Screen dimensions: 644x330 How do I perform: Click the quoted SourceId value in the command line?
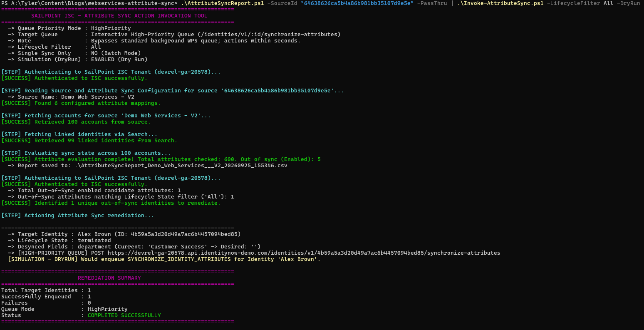[357, 3]
